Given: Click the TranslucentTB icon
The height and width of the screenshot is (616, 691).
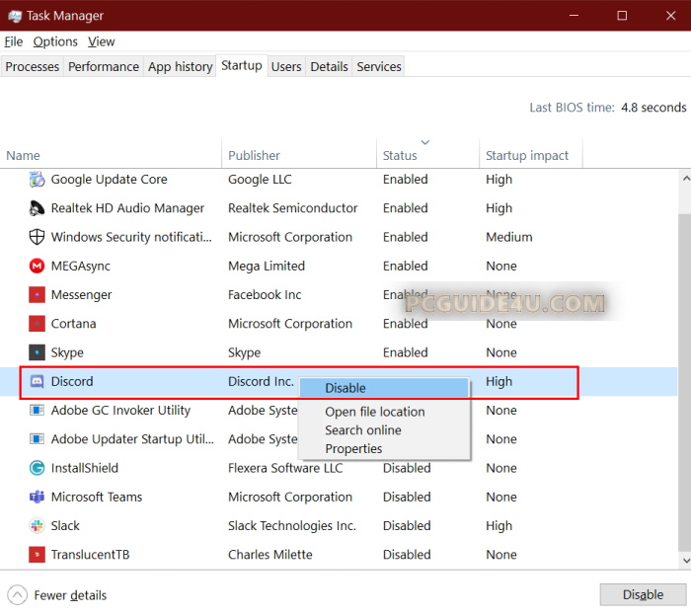Looking at the screenshot, I should point(37,555).
